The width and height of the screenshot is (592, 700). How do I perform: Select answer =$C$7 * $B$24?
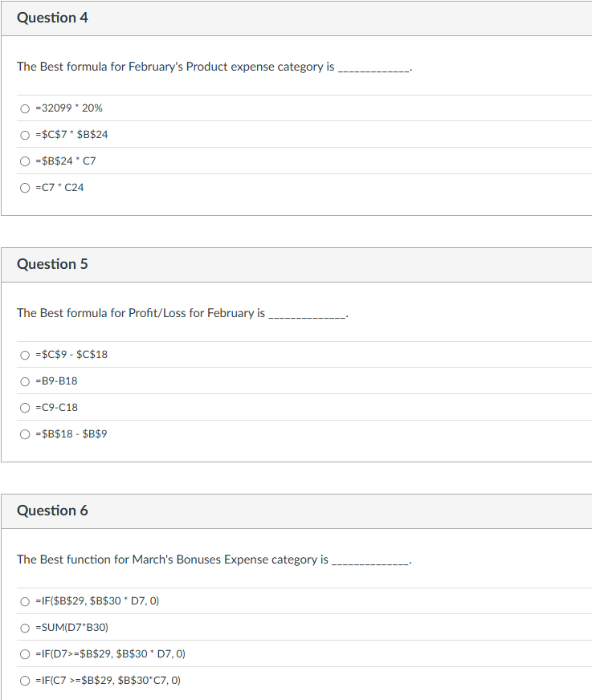pos(24,135)
